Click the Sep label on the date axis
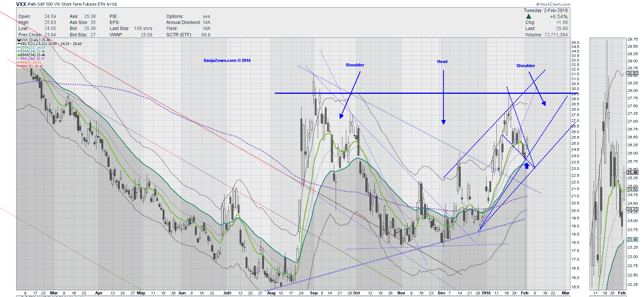644x297 pixels. coord(314,293)
